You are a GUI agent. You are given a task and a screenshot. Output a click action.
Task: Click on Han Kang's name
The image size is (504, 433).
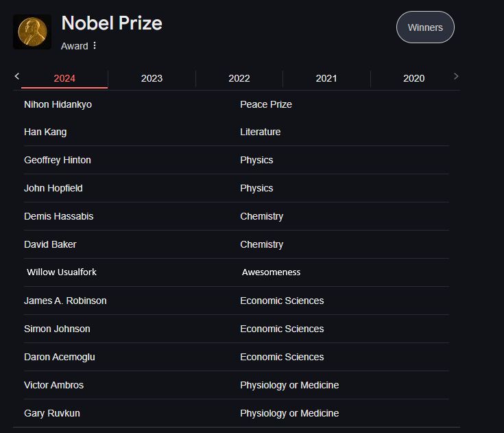[x=45, y=132]
